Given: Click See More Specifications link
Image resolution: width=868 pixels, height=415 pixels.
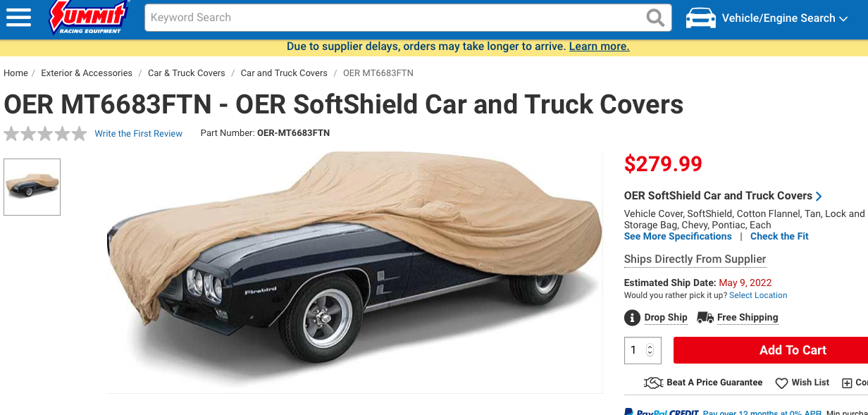Looking at the screenshot, I should click(x=678, y=237).
